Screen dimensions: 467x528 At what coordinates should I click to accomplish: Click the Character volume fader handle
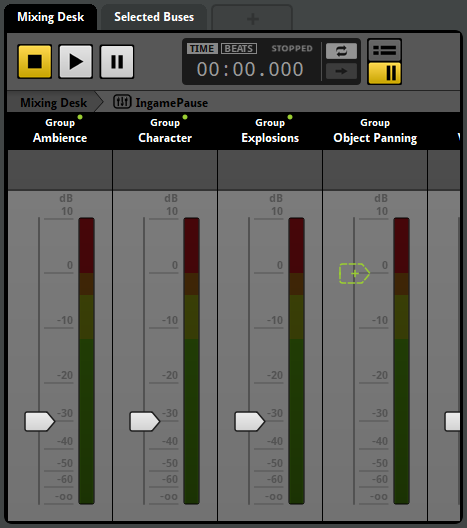(x=144, y=421)
